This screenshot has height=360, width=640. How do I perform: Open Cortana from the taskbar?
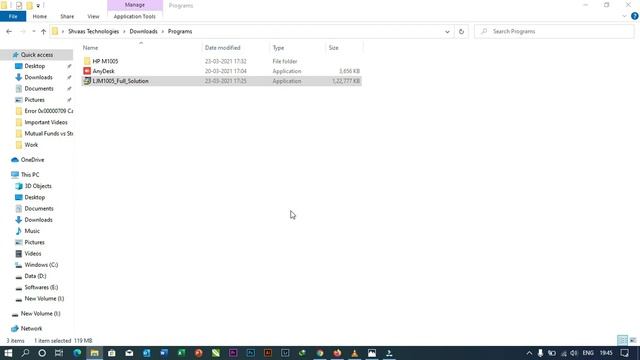click(x=42, y=353)
